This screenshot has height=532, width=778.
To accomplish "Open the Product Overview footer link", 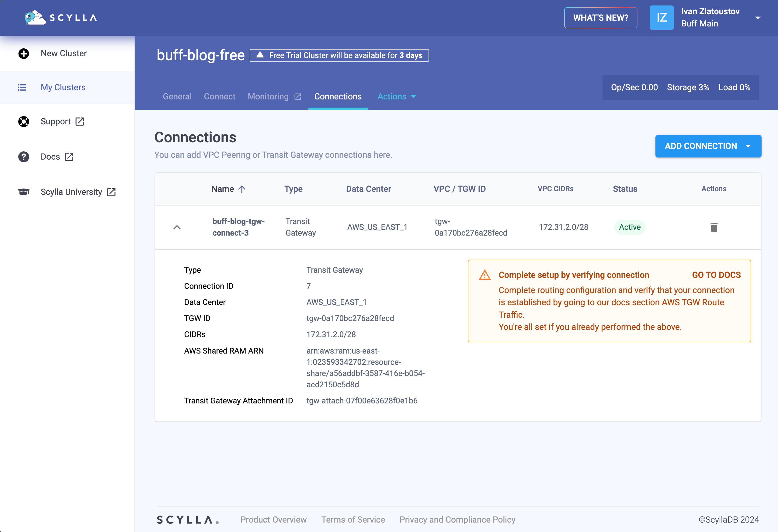I will pos(273,519).
